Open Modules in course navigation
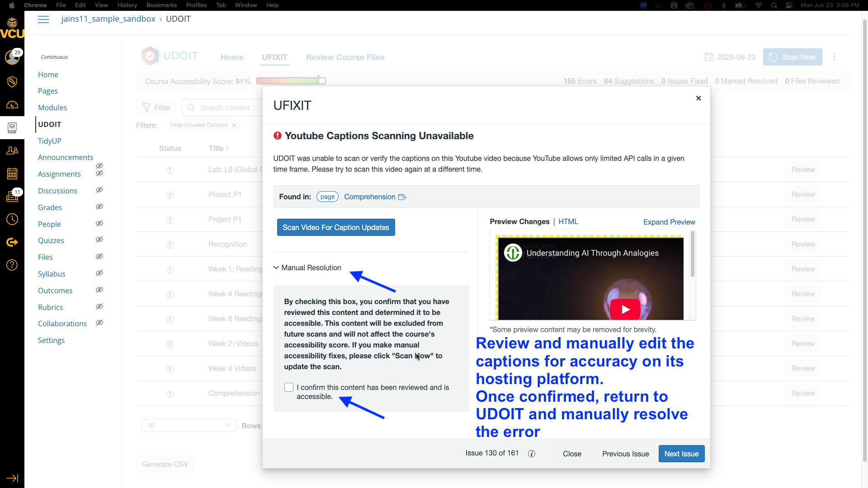868x488 pixels. tap(52, 108)
